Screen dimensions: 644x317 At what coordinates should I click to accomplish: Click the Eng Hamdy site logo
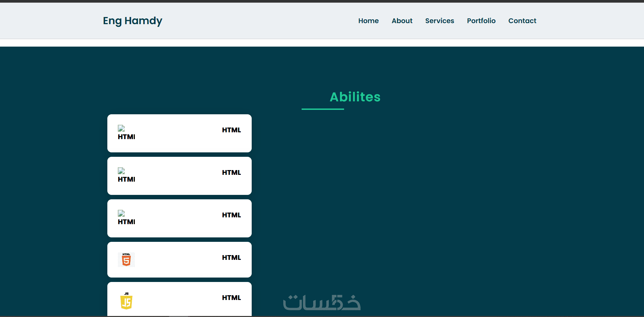(x=133, y=21)
